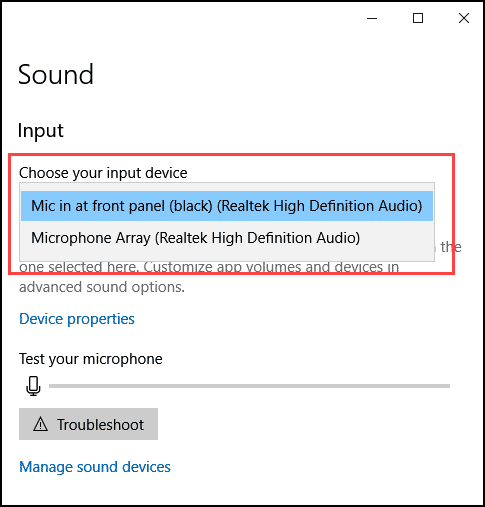The width and height of the screenshot is (485, 507).
Task: Click the 'Test your microphone' label
Action: [x=91, y=359]
